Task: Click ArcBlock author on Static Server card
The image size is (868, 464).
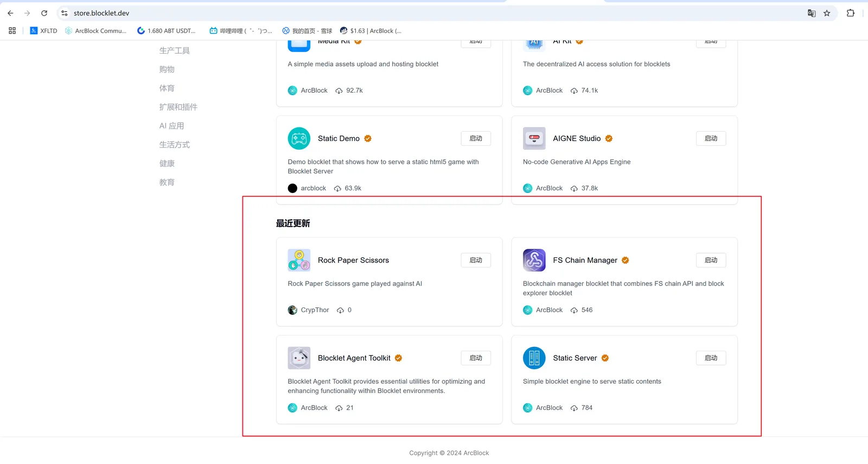Action: tap(549, 408)
